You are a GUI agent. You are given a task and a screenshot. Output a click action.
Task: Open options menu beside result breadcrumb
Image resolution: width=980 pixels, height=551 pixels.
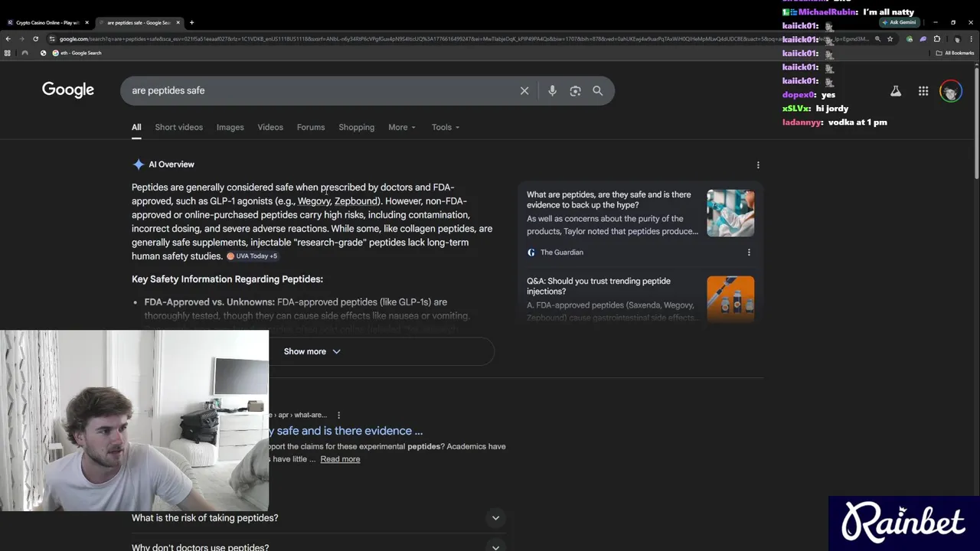[x=338, y=415]
